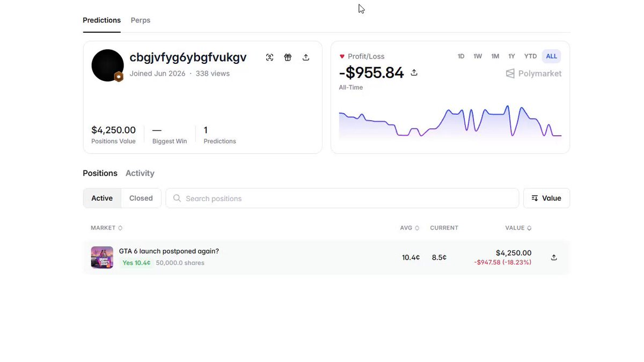
Task: Click the Yes 10.4¢ position badge
Action: tap(136, 263)
